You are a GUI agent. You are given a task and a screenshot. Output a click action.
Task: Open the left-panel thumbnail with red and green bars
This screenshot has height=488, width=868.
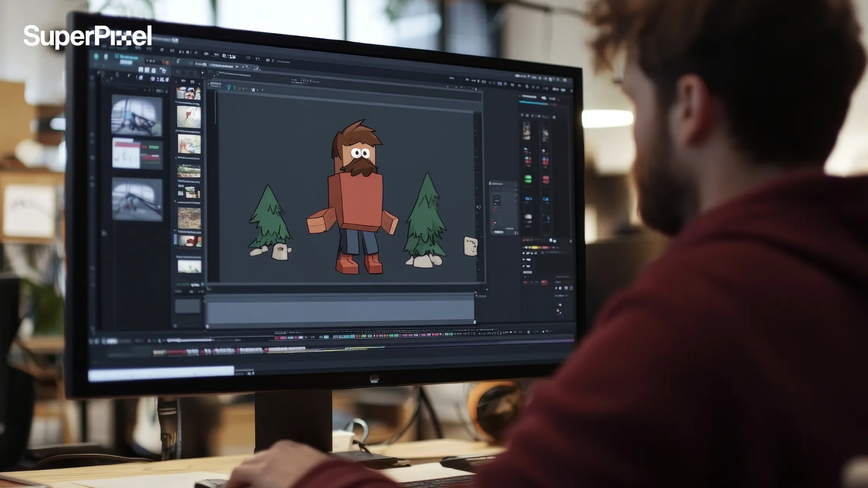(x=137, y=154)
